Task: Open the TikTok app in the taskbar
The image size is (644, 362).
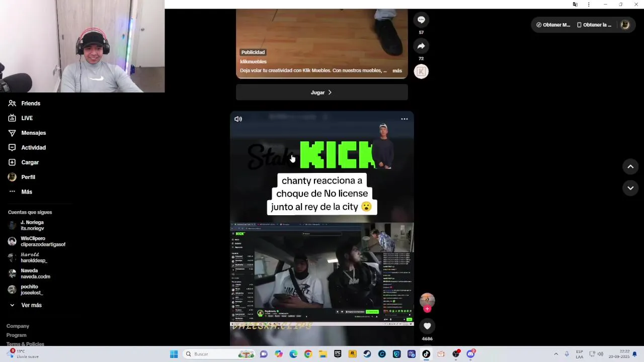Action: tap(426, 354)
